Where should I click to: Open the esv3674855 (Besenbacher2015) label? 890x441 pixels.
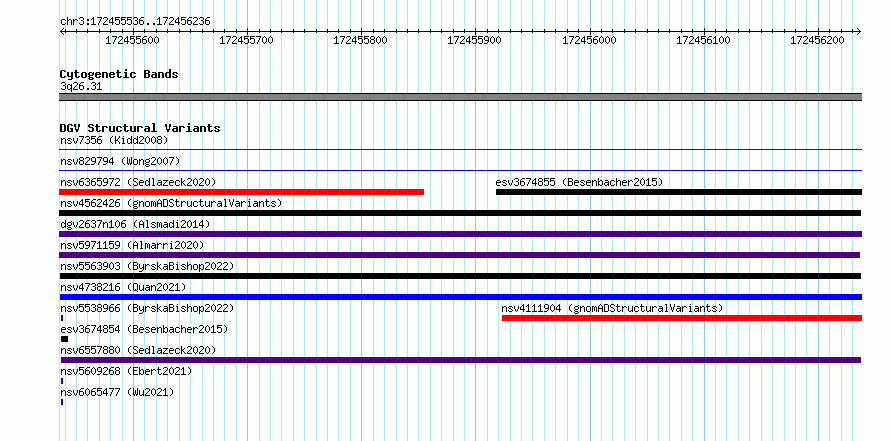pyautogui.click(x=579, y=182)
